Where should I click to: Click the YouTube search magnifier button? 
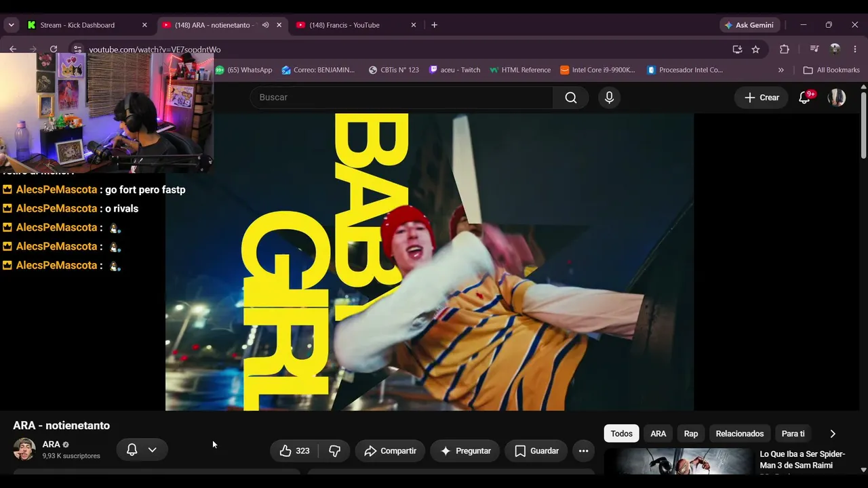click(571, 98)
